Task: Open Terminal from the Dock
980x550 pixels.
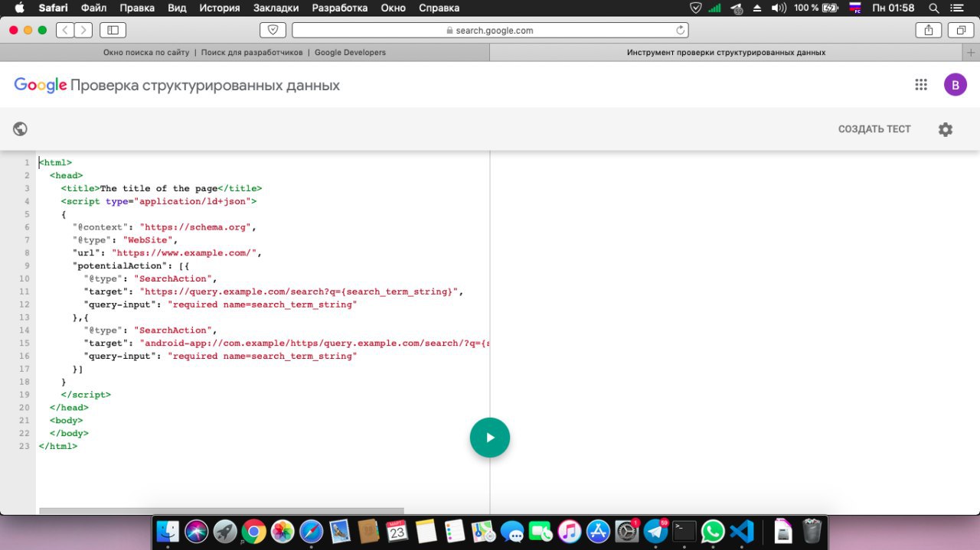Action: coord(684,531)
